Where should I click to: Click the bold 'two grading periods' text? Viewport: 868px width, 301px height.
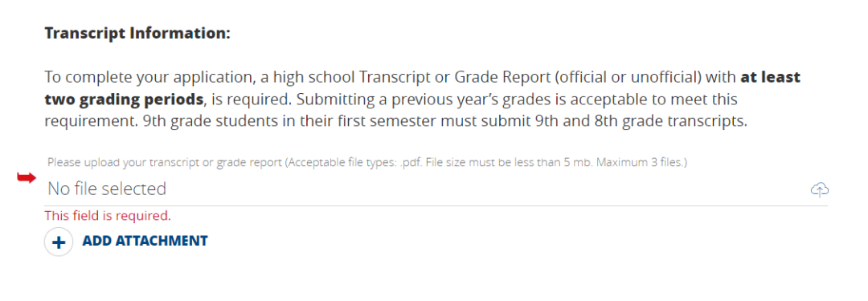click(x=125, y=100)
